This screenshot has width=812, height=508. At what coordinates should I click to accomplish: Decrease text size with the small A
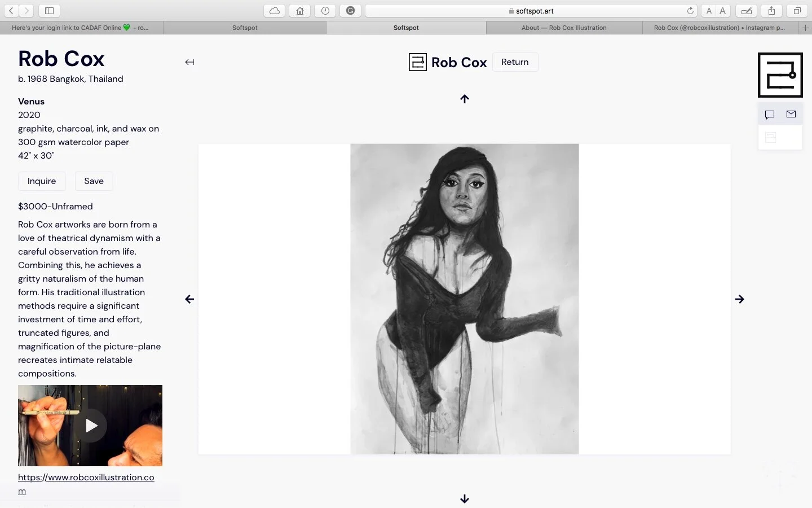709,11
